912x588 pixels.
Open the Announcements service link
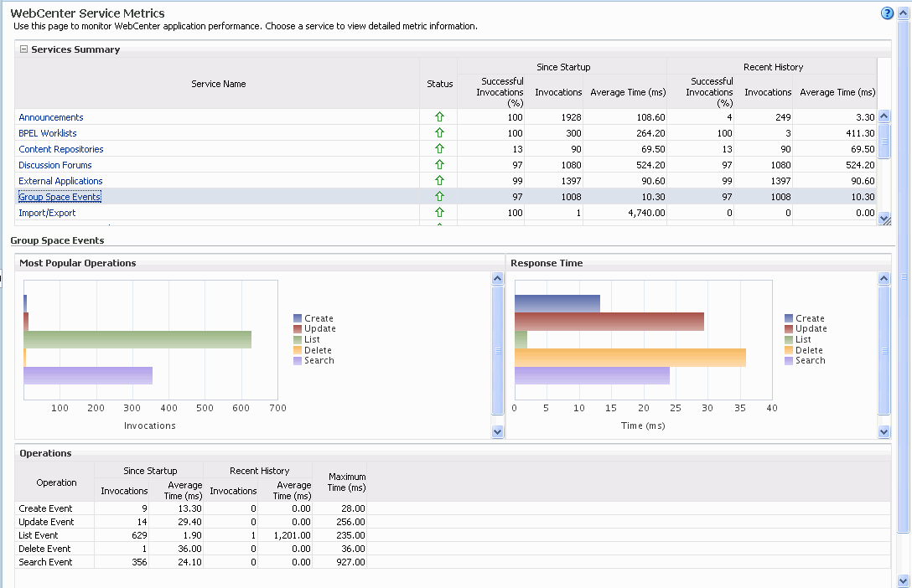pos(50,117)
